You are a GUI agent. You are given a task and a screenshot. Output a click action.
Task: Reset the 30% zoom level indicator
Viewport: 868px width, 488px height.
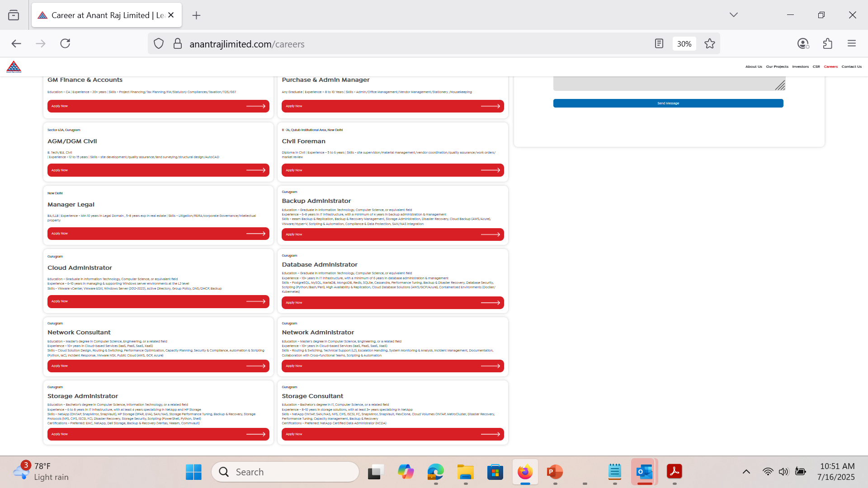[x=684, y=44]
